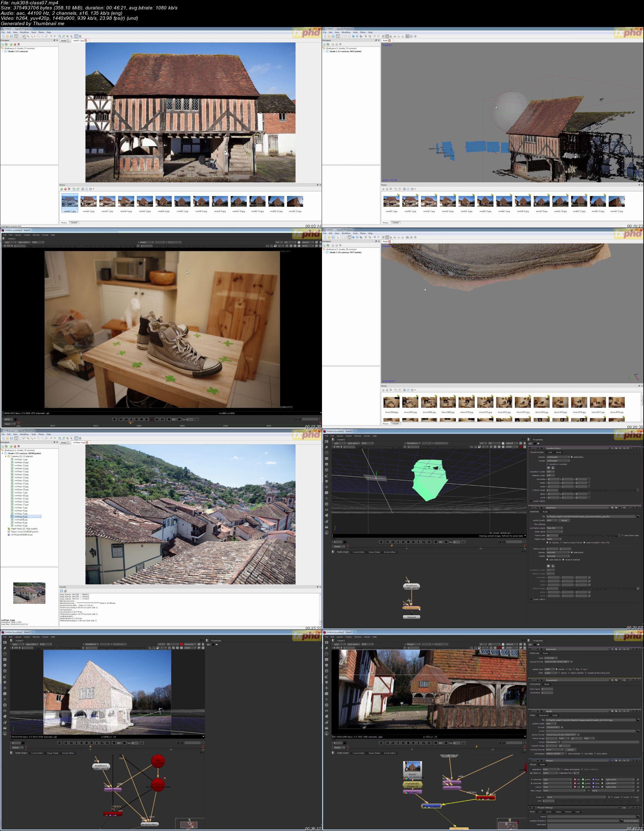Viewport: 644px width, 831px height.
Task: Open Views eye menu in NukeX green-mesh window
Action: click(x=327, y=510)
